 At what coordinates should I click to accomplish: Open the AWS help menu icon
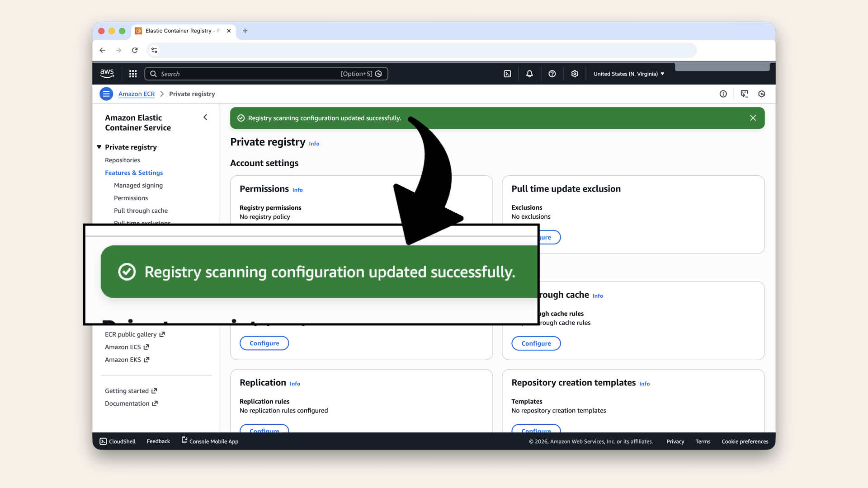coord(552,74)
